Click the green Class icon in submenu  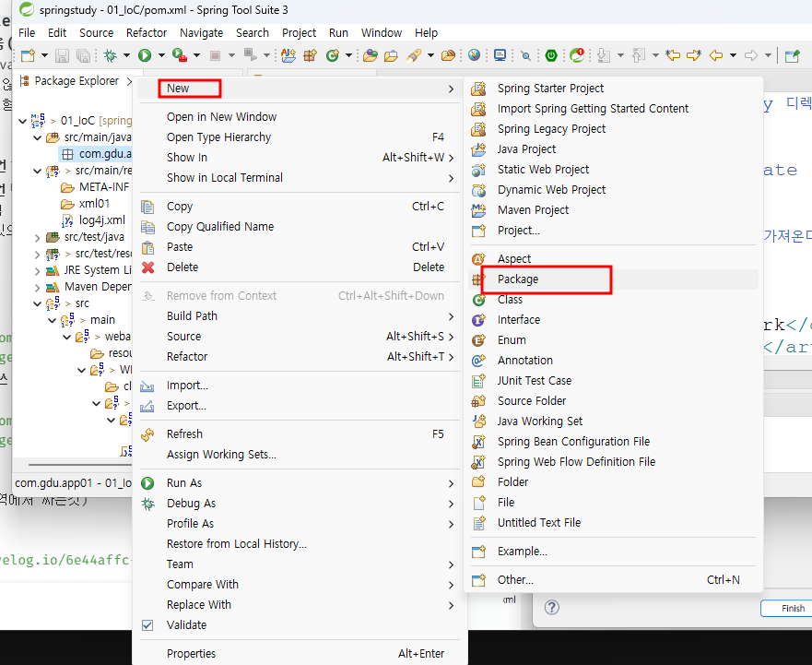[x=478, y=300]
